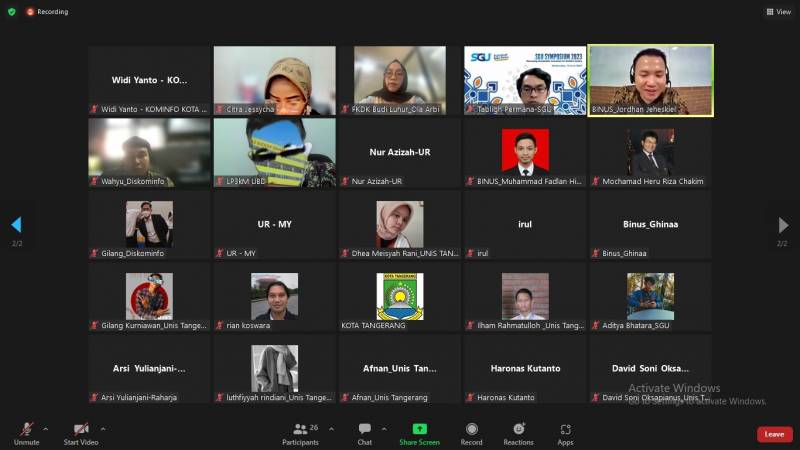This screenshot has width=800, height=450.
Task: Open the Chat panel
Action: tap(364, 432)
